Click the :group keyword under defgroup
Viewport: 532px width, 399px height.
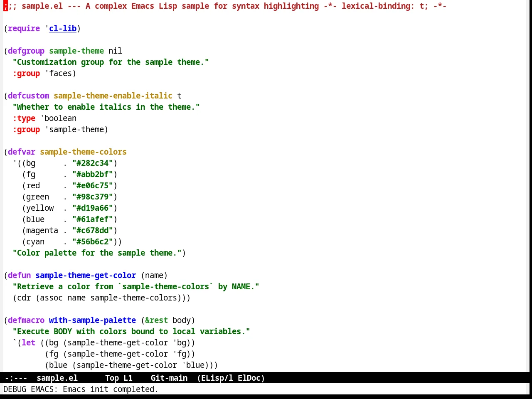[26, 73]
